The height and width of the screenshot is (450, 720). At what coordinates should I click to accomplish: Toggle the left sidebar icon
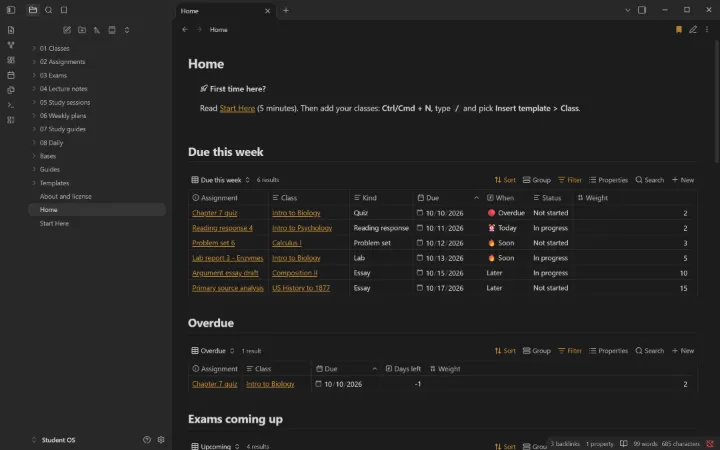tap(11, 10)
